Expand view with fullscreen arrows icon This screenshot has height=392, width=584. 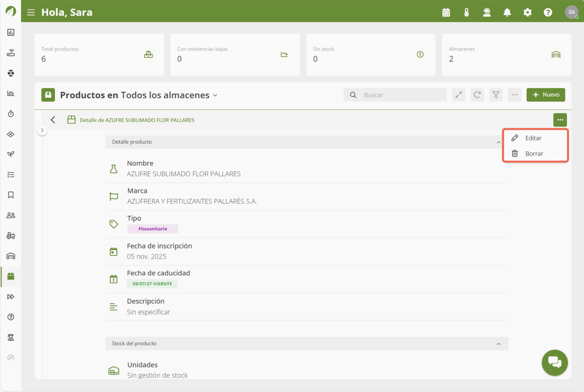458,95
